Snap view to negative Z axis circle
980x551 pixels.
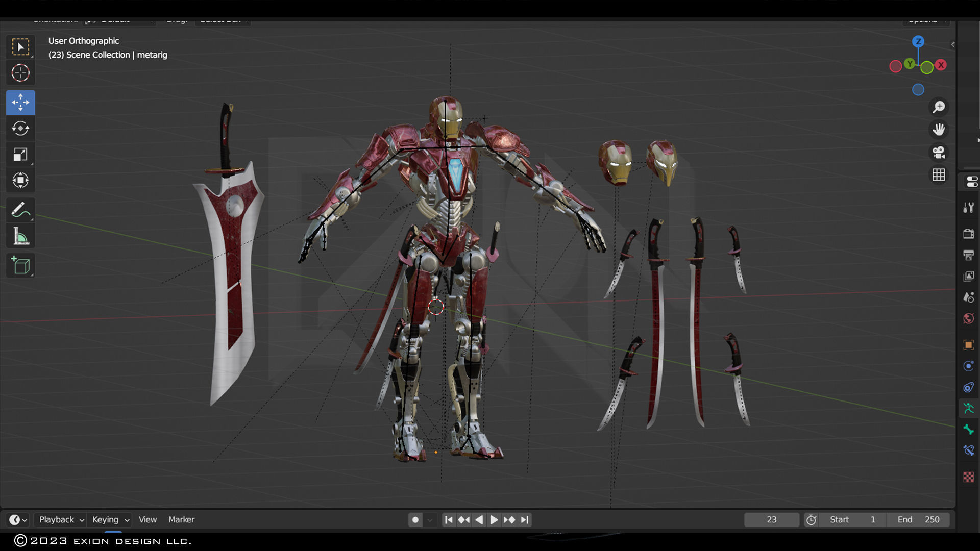coord(918,90)
